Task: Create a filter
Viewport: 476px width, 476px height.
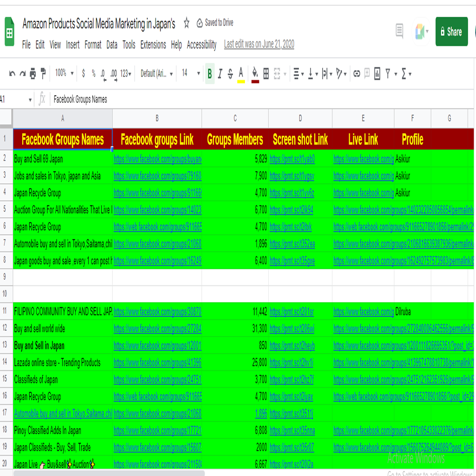Action: coord(388,73)
